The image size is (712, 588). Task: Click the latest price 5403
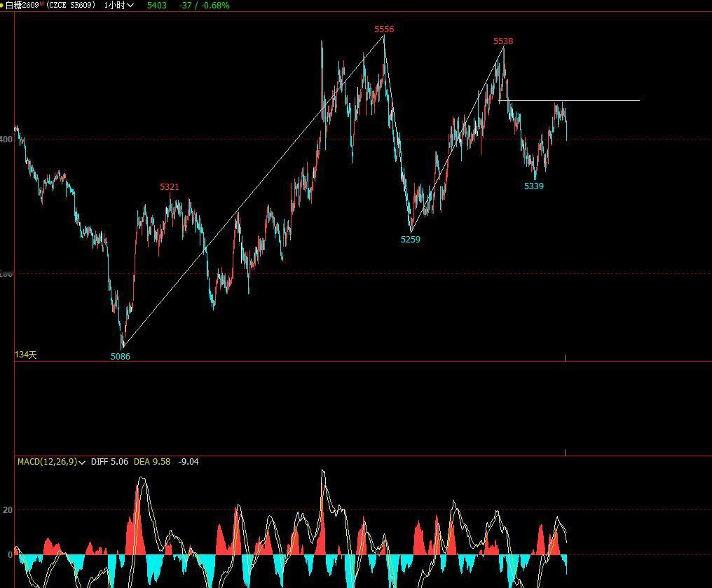[x=157, y=6]
